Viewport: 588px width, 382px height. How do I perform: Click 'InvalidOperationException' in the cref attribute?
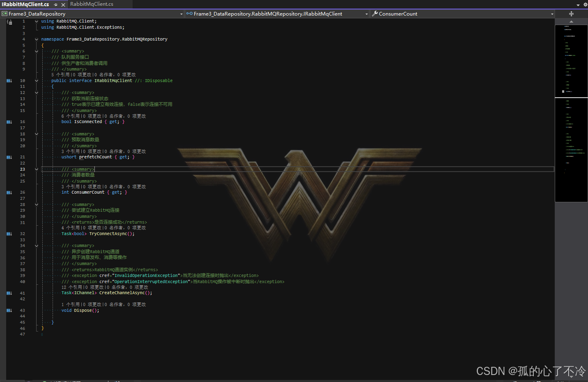click(146, 276)
